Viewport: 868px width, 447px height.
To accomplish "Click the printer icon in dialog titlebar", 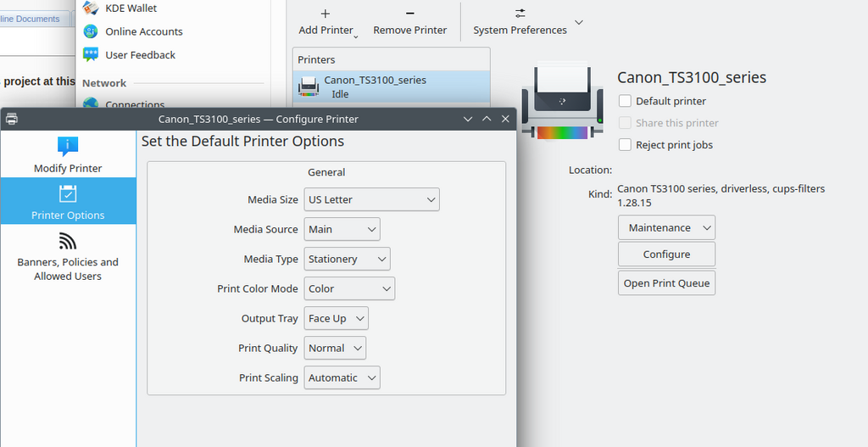I will (x=12, y=119).
